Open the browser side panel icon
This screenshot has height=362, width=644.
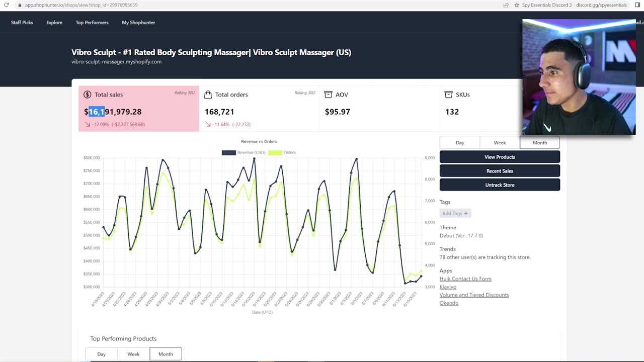(637, 5)
